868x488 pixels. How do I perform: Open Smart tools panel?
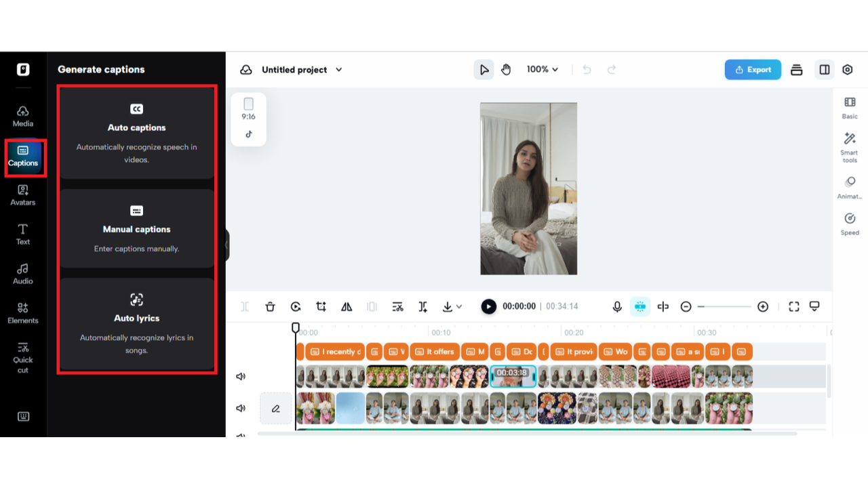[x=850, y=148]
